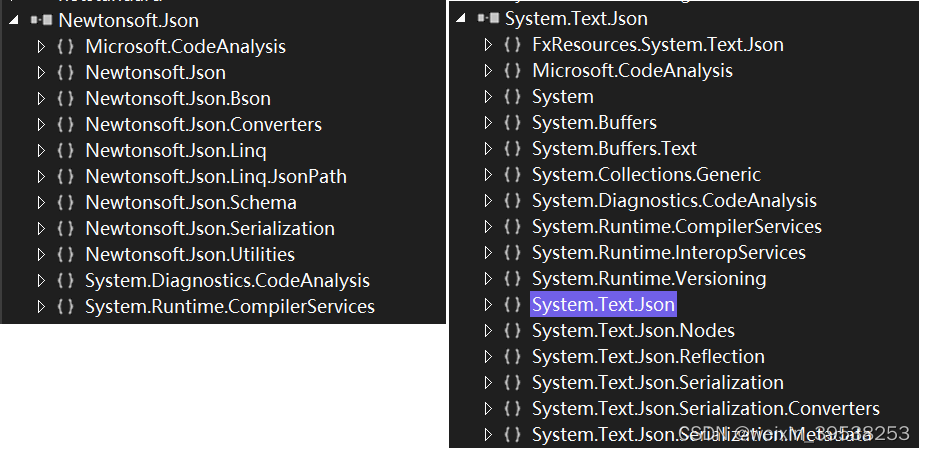The height and width of the screenshot is (453, 926).
Task: Select System.Runtime.InteropServices namespace
Action: click(x=669, y=253)
